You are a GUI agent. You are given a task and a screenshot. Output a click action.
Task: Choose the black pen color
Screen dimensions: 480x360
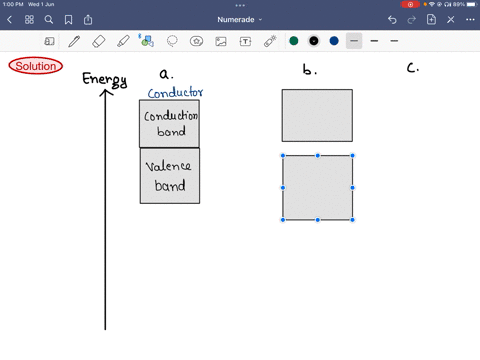coord(314,41)
